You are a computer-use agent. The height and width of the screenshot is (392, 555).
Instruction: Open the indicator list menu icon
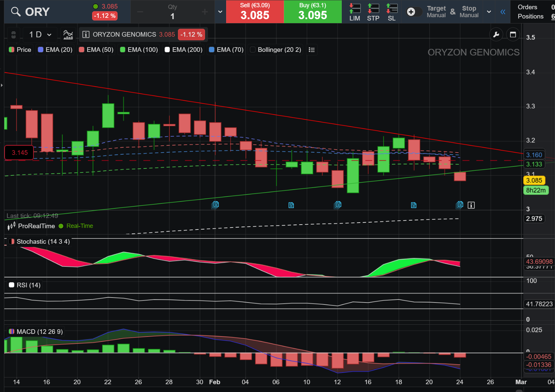point(311,50)
